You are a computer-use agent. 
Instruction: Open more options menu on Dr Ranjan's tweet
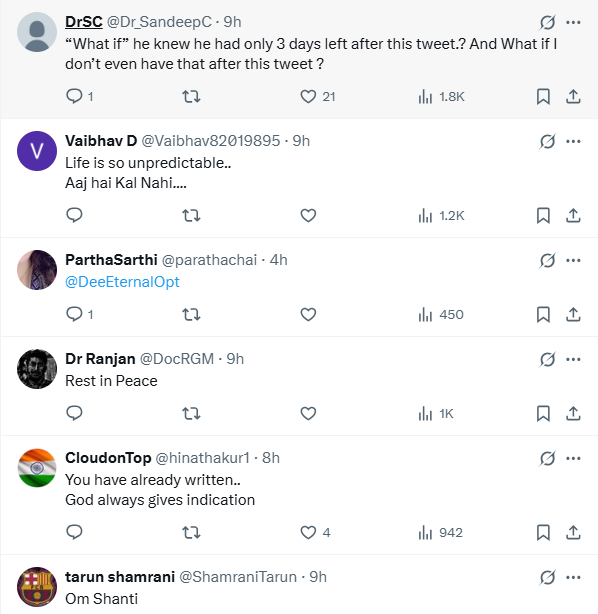(x=573, y=359)
